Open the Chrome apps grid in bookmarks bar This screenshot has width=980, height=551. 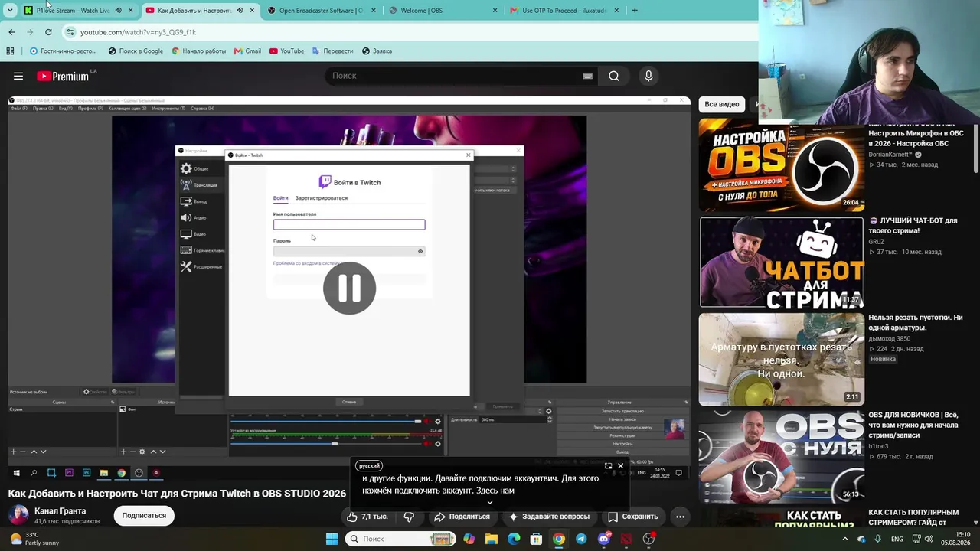pyautogui.click(x=10, y=51)
